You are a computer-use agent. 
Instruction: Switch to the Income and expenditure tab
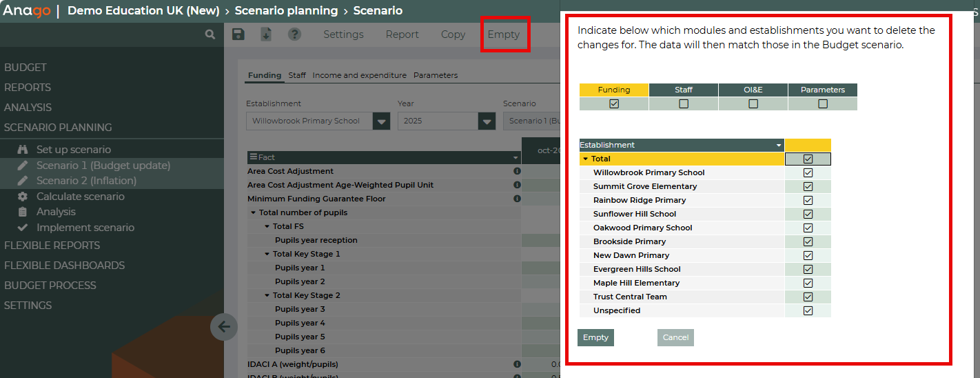click(x=359, y=75)
